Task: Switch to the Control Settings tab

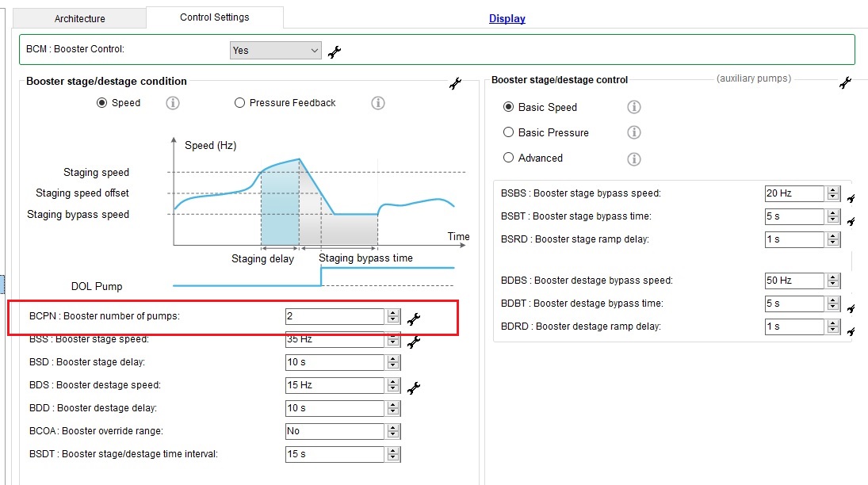Action: coord(215,17)
